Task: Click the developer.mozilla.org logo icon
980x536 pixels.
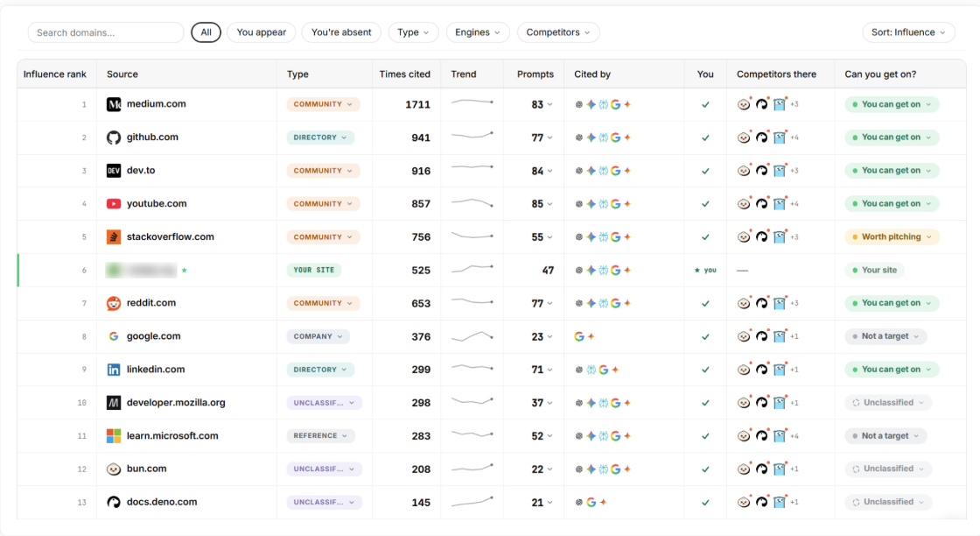Action: click(113, 403)
